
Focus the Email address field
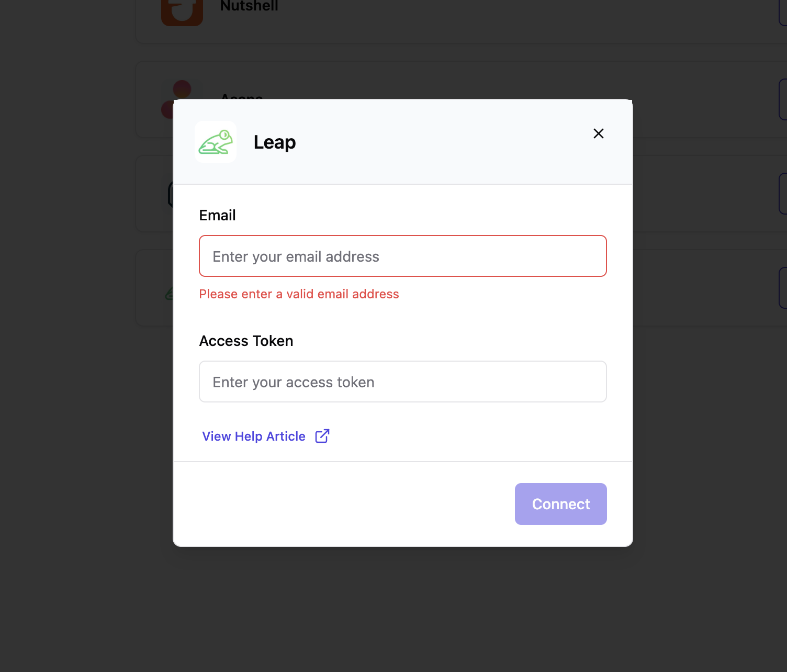403,256
